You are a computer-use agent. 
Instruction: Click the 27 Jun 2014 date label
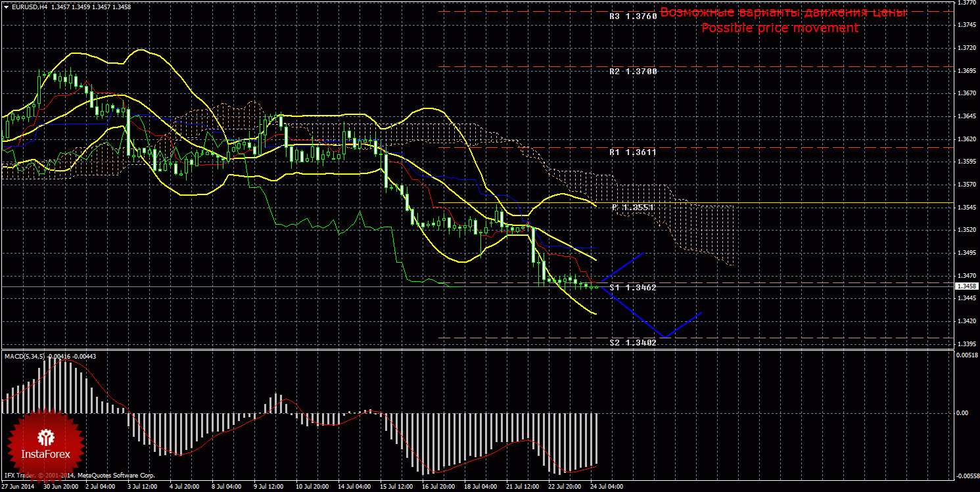pyautogui.click(x=17, y=487)
